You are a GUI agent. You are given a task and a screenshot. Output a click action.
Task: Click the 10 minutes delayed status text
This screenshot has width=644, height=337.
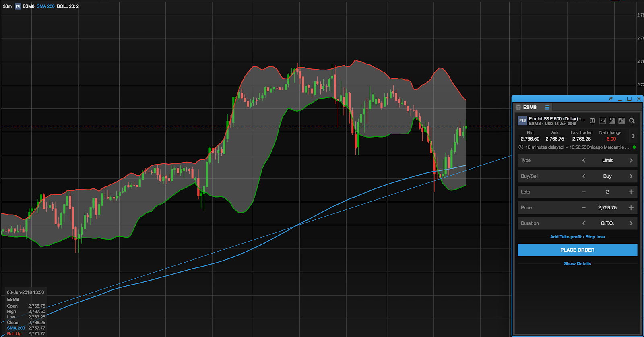(x=544, y=147)
